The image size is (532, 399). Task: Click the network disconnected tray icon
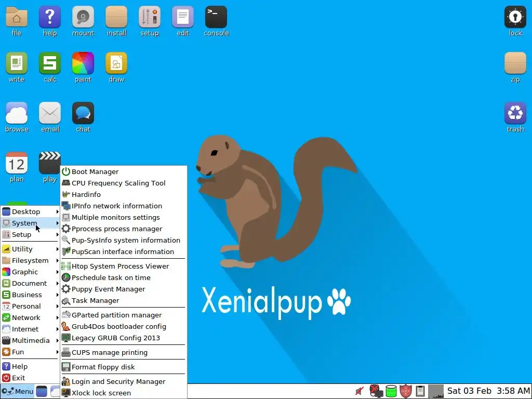coord(376,391)
